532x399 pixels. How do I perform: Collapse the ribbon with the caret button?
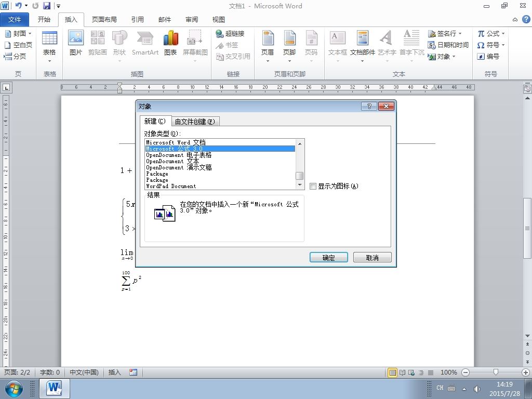point(515,20)
